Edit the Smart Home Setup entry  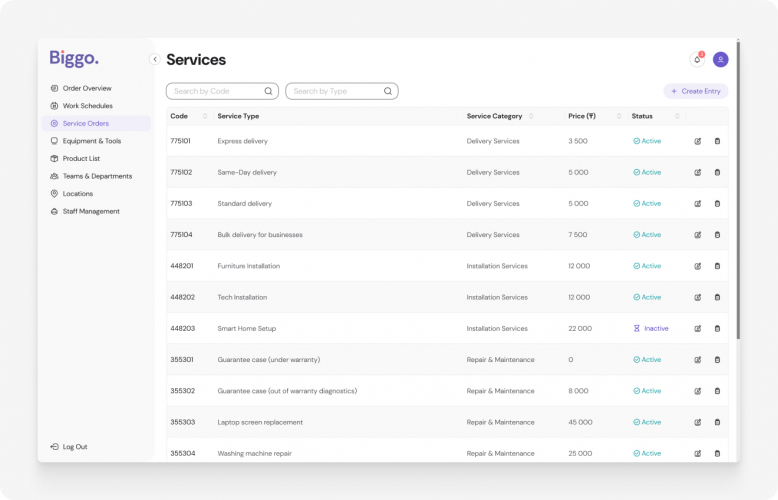tap(698, 329)
